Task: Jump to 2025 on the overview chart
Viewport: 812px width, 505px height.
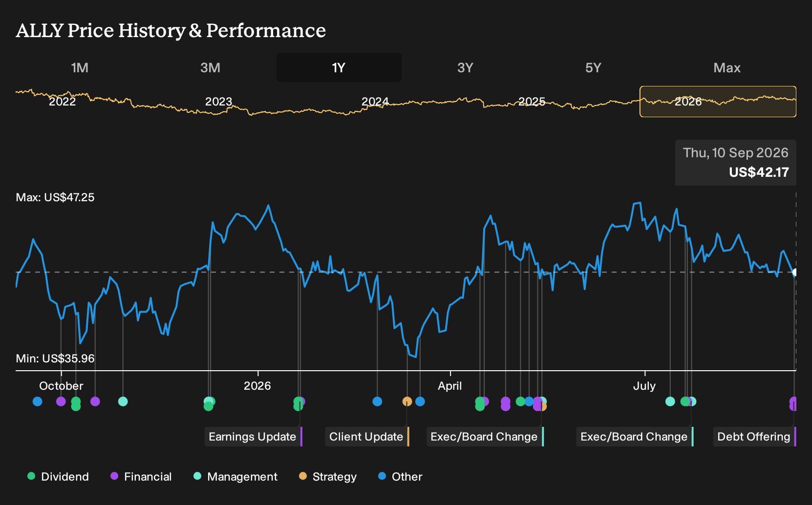Action: (x=532, y=102)
